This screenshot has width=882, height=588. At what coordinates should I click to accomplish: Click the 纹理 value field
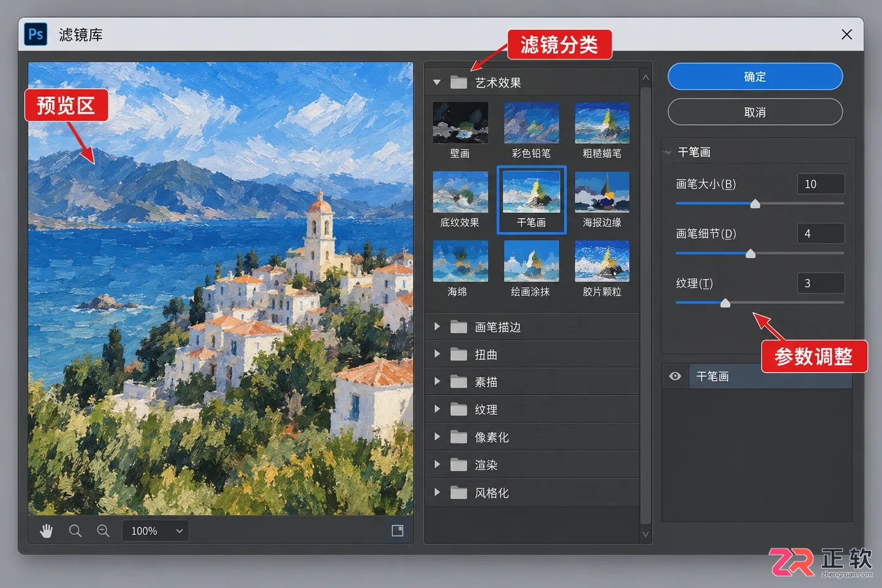(x=821, y=283)
